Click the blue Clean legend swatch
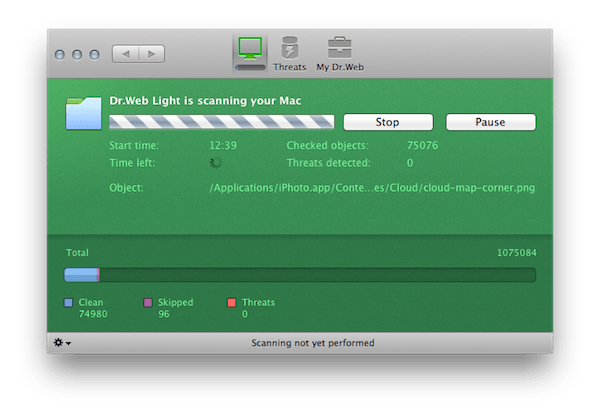Viewport: 600px width, 419px height. click(x=68, y=303)
